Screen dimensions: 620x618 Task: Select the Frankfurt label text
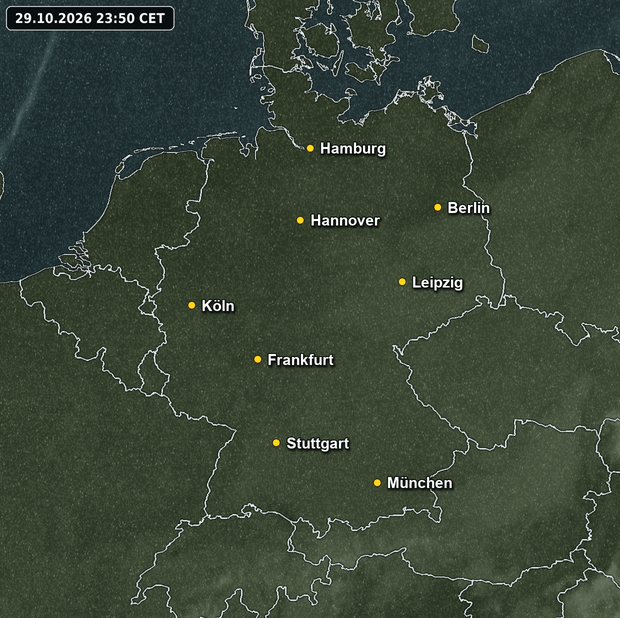pos(301,360)
